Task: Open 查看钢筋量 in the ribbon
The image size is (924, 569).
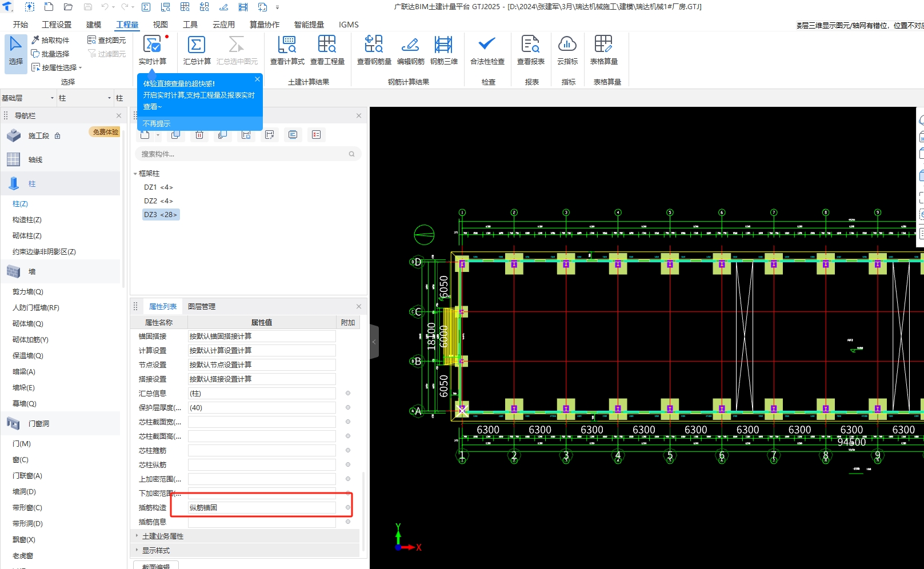Action: pos(374,50)
